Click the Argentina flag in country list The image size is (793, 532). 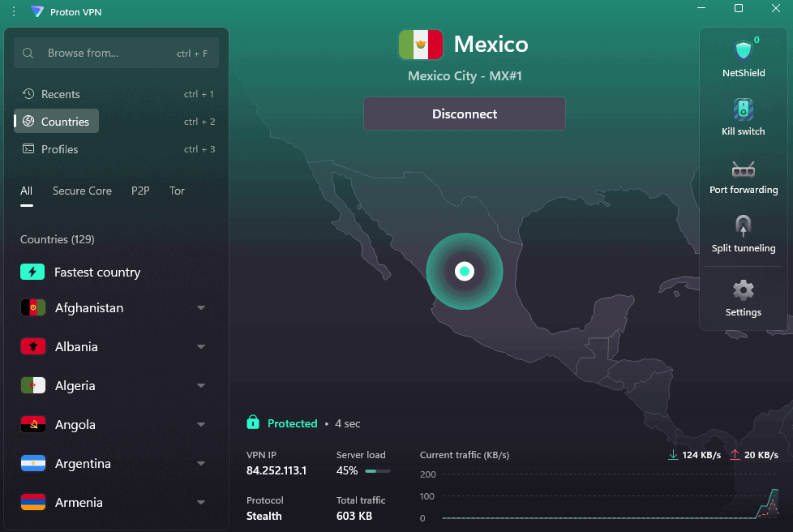pos(32,464)
